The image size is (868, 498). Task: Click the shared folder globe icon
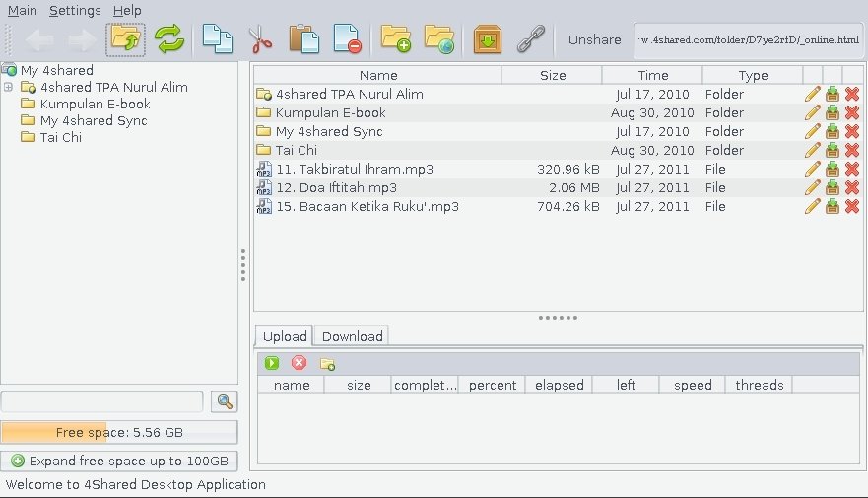[x=439, y=38]
